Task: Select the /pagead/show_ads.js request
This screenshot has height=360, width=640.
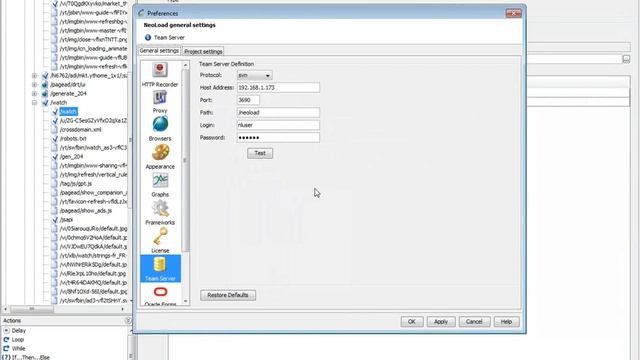Action: pyautogui.click(x=86, y=211)
